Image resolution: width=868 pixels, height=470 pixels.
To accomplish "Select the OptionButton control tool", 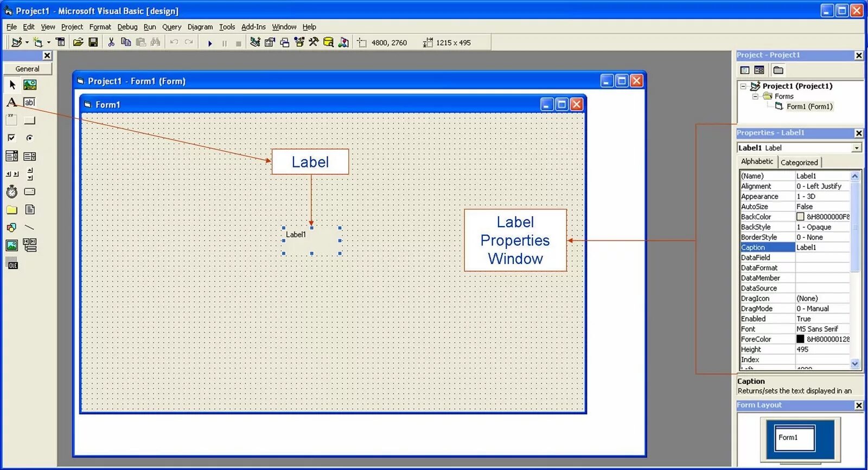I will click(30, 138).
